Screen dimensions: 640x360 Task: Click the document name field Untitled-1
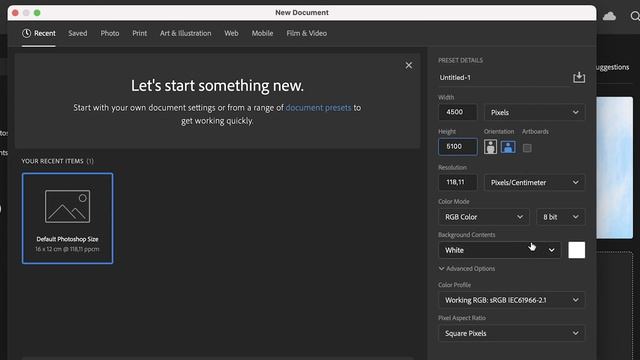pos(504,78)
